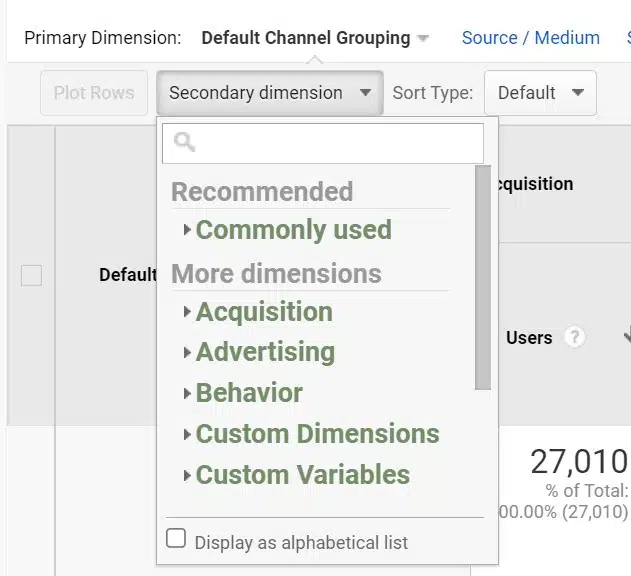Click the Source / Medium link
Image resolution: width=631 pixels, height=576 pixels.
click(530, 38)
